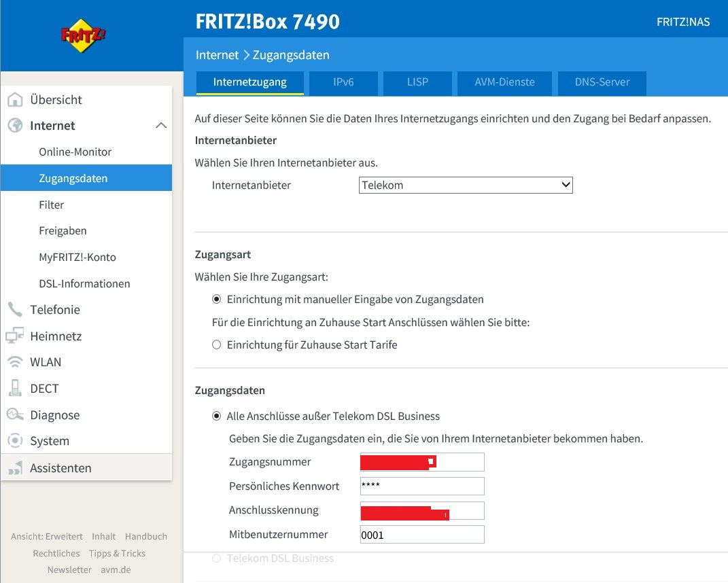Click the Internet breadcrumb in the header

(x=217, y=55)
